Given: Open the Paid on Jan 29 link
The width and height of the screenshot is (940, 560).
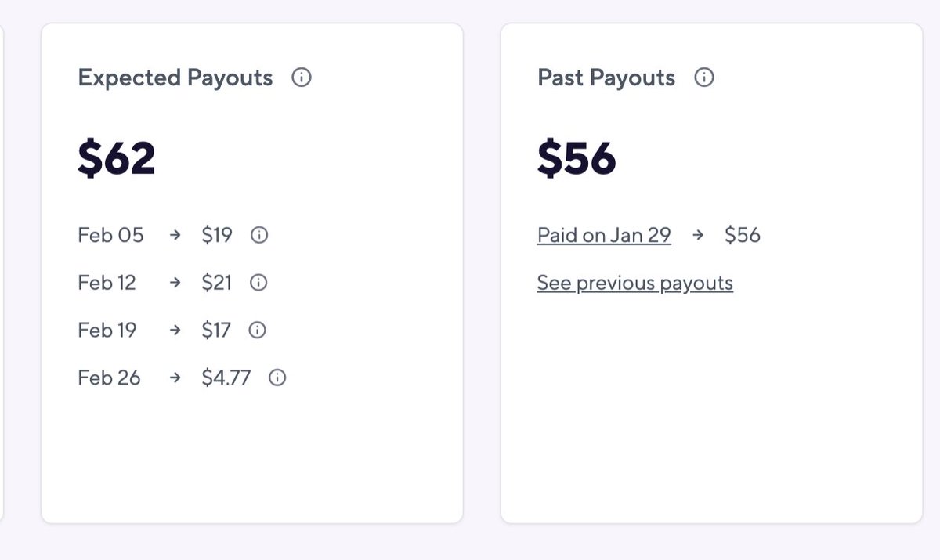Looking at the screenshot, I should click(604, 235).
